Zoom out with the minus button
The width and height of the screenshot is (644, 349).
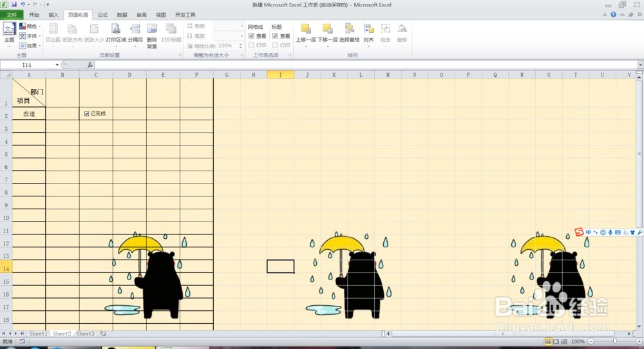pos(591,342)
